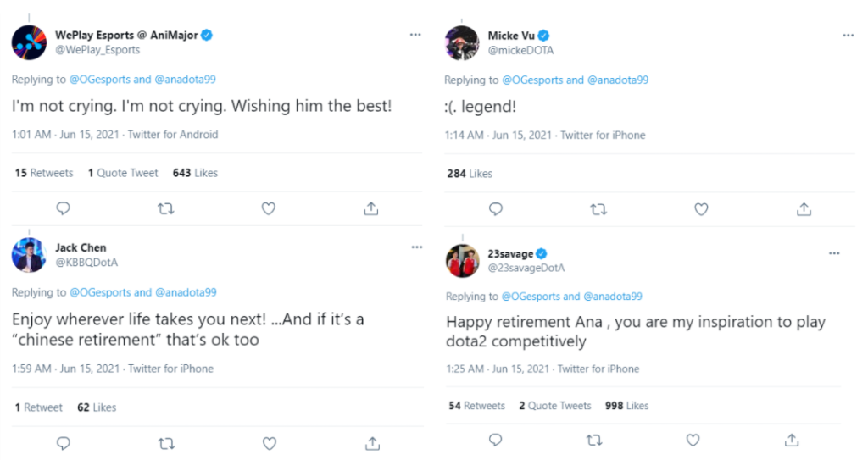
Task: Open @OGesports link in WePlay reply
Action: tap(99, 80)
